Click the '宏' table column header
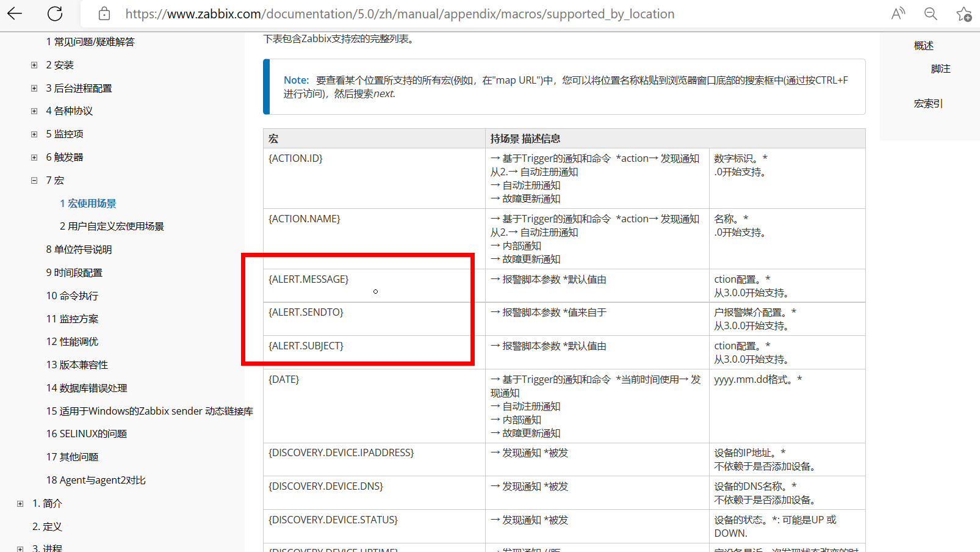 click(374, 139)
